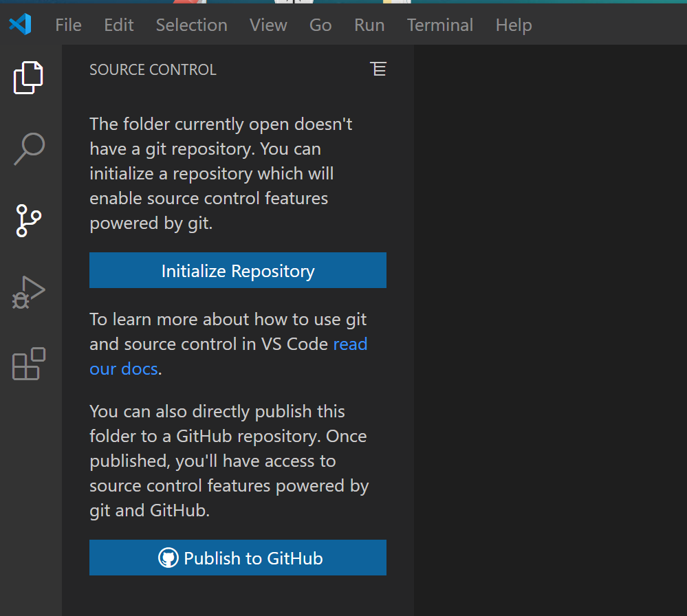Screen dimensions: 687x616
Task: Open the Edit menu
Action: pos(119,25)
